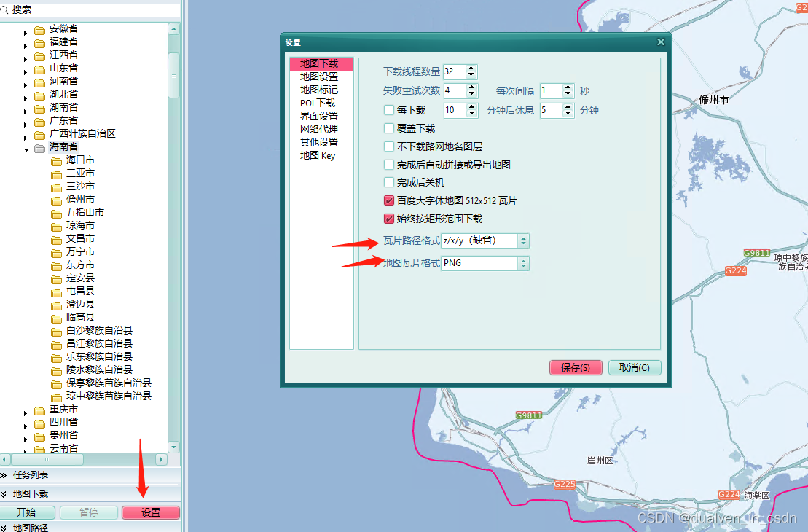
Task: Click the folder icon beside 重庆市
Action: 39,410
